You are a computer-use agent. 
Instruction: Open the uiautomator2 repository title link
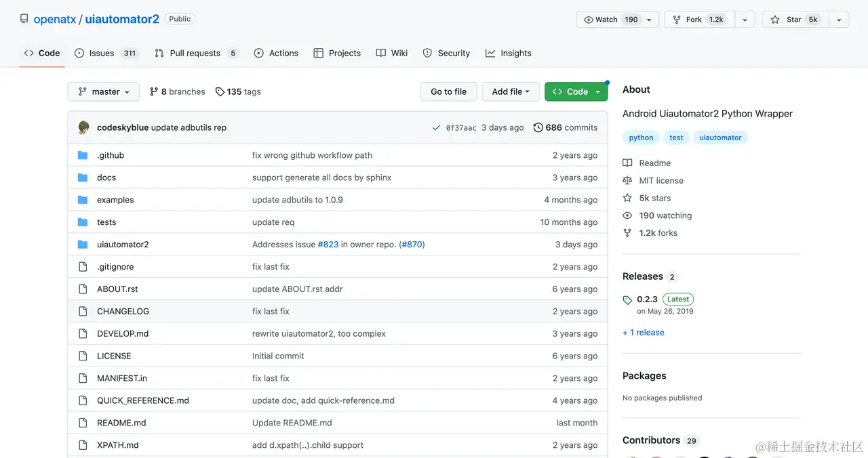(x=122, y=19)
